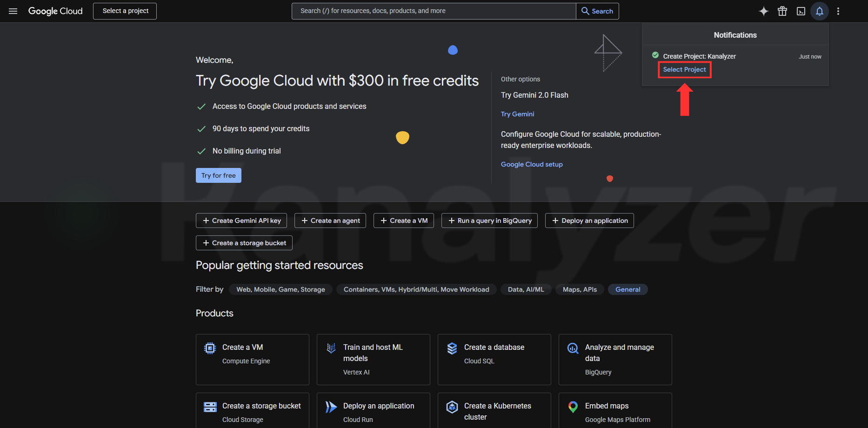Open the Try Gemini link
The image size is (868, 428).
[x=518, y=114]
